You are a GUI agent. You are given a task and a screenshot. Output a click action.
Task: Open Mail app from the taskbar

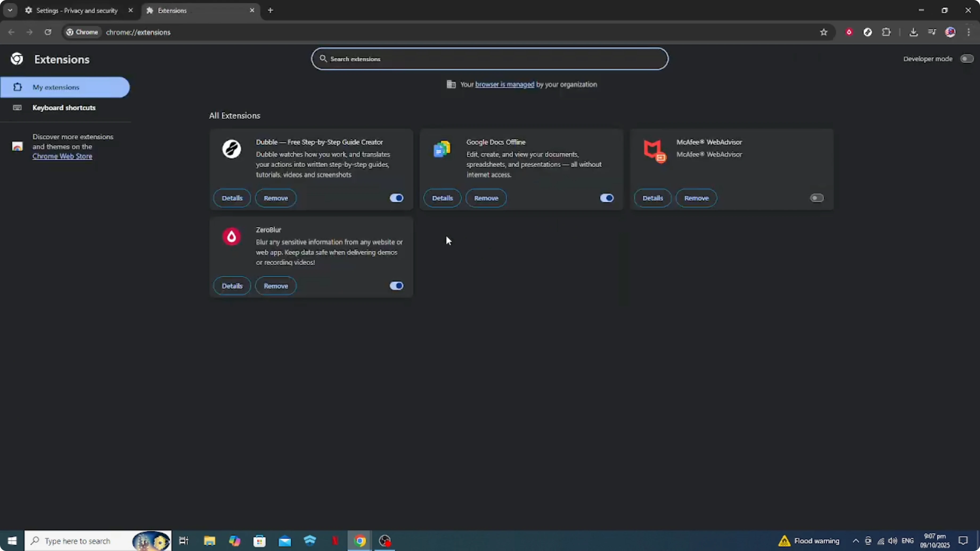pyautogui.click(x=285, y=541)
